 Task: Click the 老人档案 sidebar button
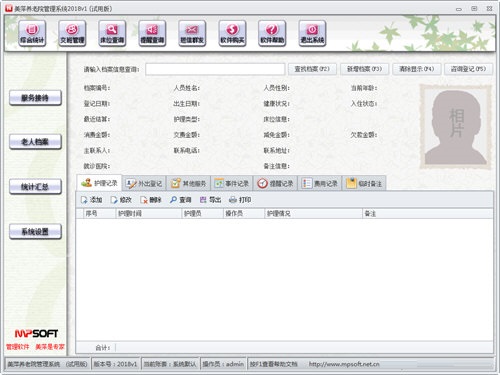(35, 142)
